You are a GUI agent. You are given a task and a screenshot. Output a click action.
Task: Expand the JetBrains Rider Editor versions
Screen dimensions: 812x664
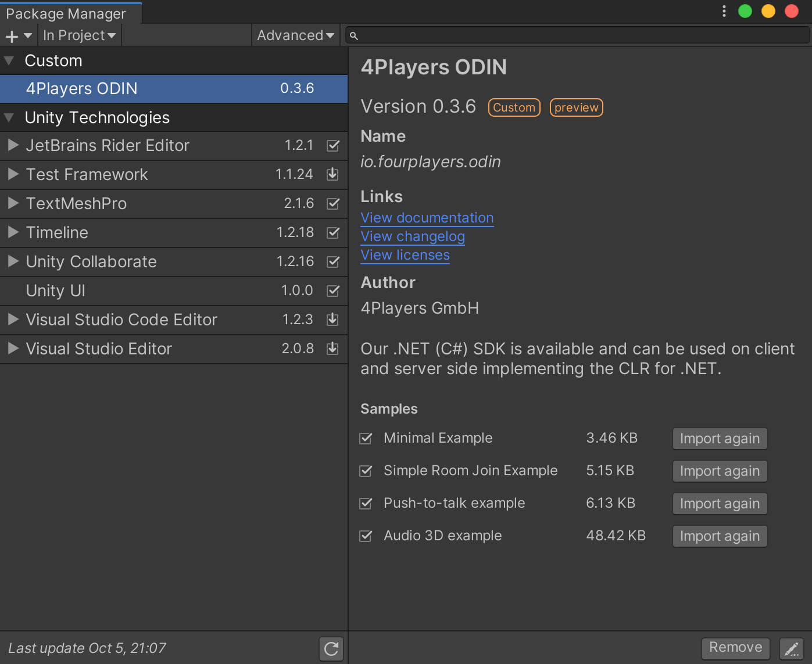pyautogui.click(x=13, y=145)
